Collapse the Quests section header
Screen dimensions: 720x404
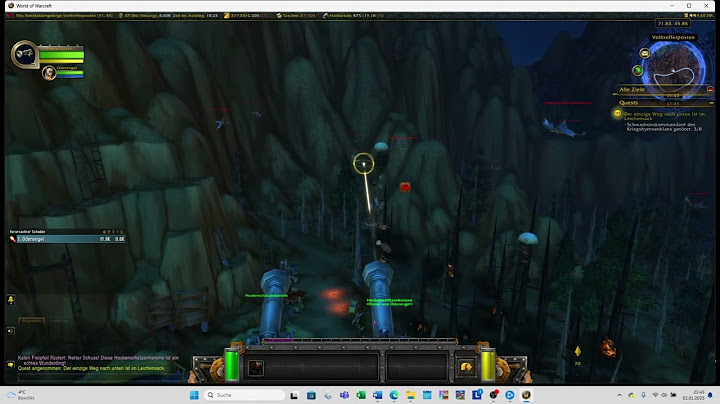point(711,103)
